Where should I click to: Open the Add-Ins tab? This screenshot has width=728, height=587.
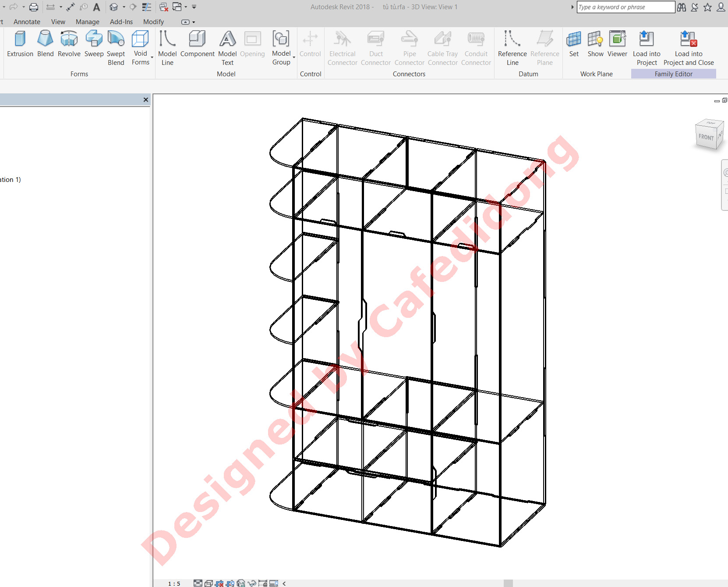pyautogui.click(x=121, y=22)
